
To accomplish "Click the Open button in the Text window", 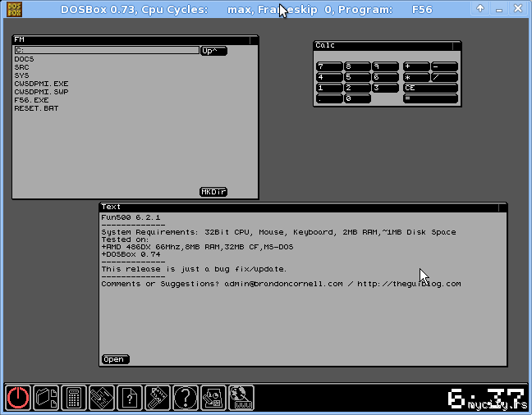I will [116, 359].
